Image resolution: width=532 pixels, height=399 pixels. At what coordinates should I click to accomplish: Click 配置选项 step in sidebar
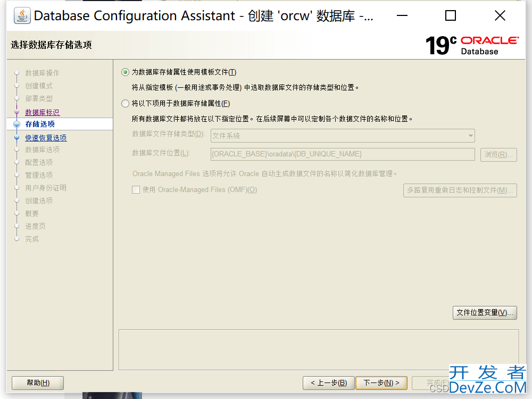click(39, 162)
